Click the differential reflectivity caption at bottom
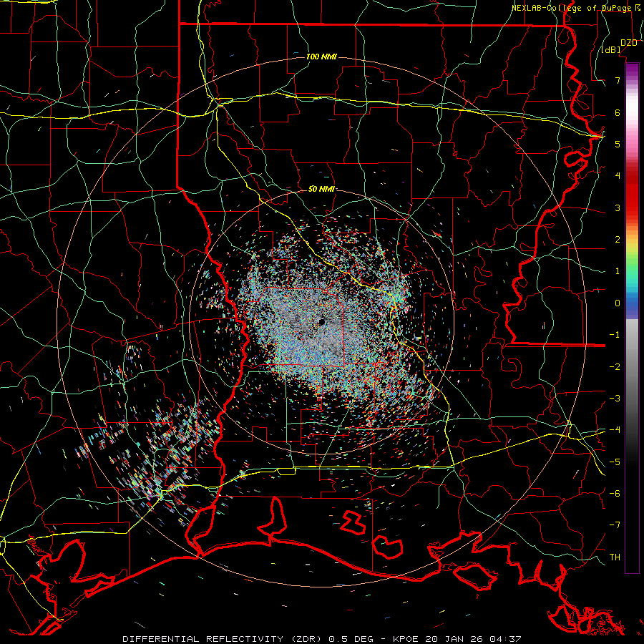The image size is (644, 644). point(321,639)
